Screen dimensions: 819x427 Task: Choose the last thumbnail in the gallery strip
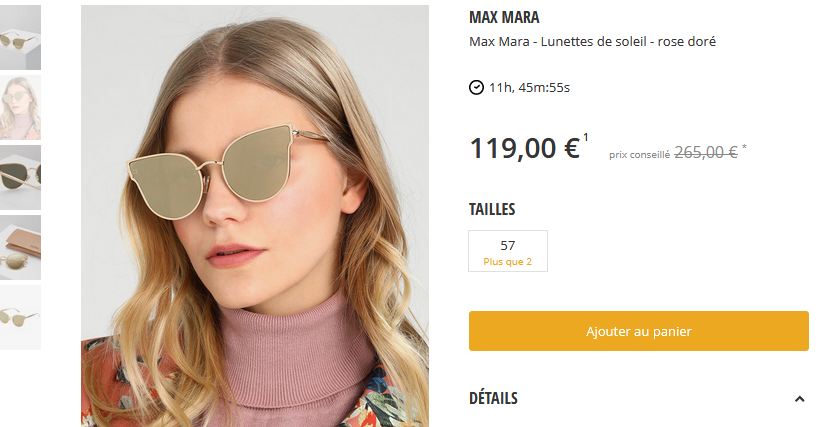(20, 317)
